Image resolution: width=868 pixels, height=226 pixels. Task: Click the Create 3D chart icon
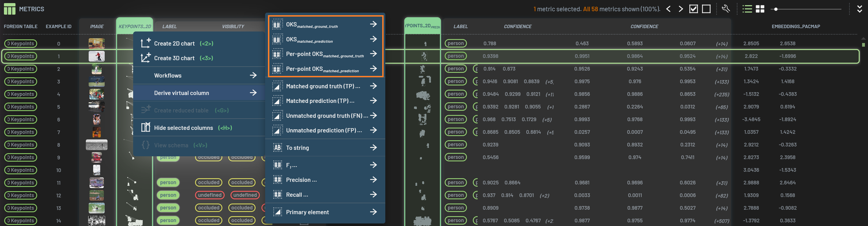[x=146, y=58]
